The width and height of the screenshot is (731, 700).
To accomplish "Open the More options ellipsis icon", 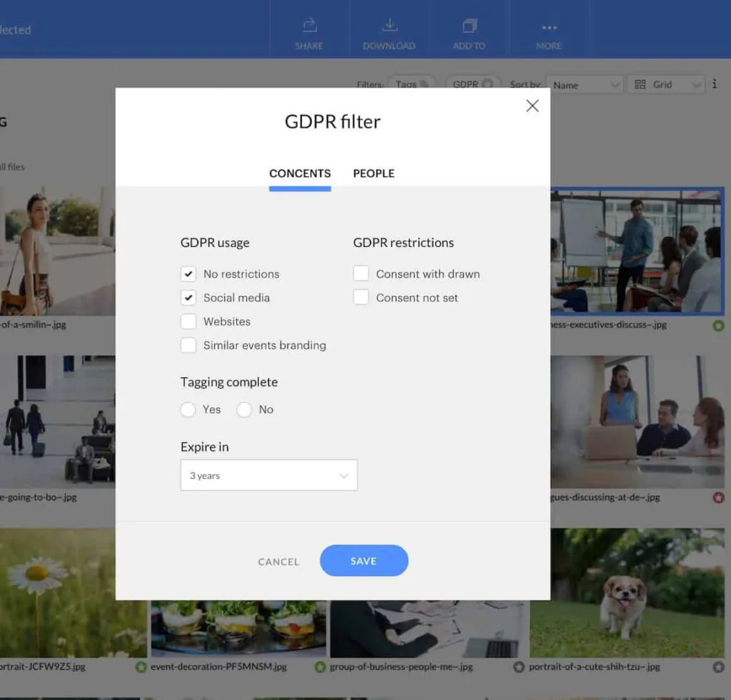I will [x=549, y=28].
